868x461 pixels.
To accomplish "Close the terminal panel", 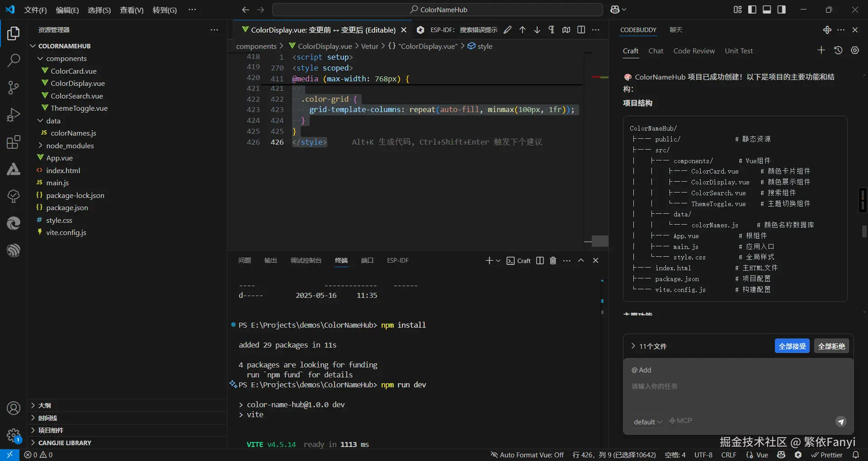I will [595, 261].
